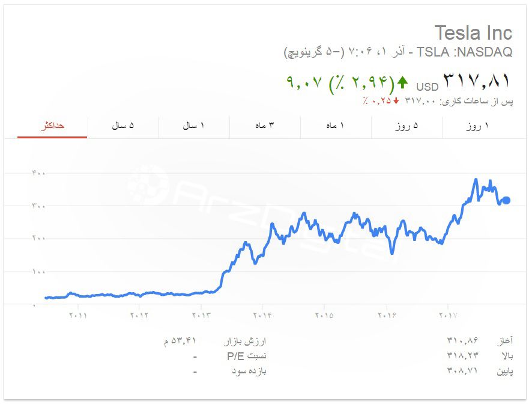This screenshot has width=532, height=404.
Task: Click the Tesla Inc title
Action: [473, 32]
